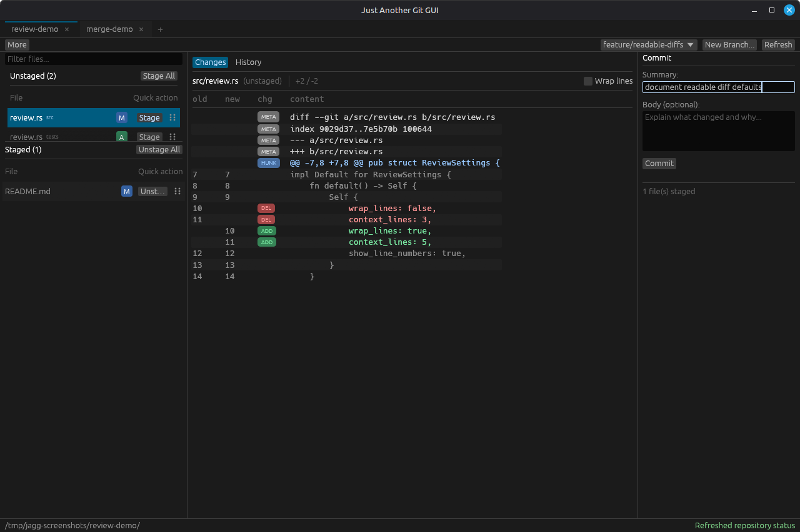The image size is (800, 532).
Task: Click the META badge on the index line
Action: (x=268, y=129)
